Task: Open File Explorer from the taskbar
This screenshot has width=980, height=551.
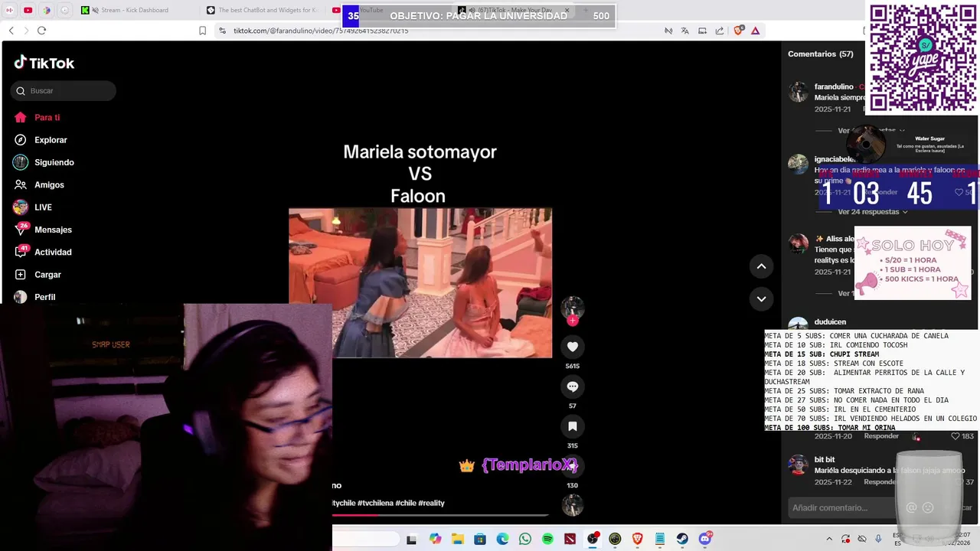Action: tap(457, 540)
